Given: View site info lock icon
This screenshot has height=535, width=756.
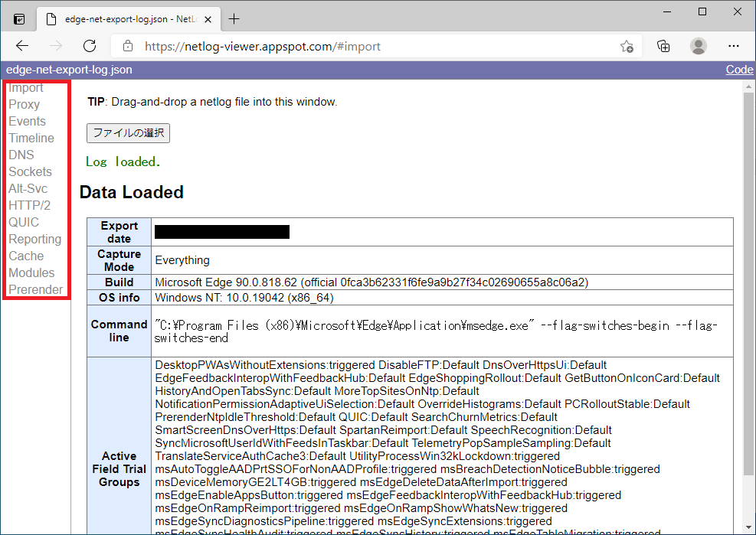Looking at the screenshot, I should point(128,46).
